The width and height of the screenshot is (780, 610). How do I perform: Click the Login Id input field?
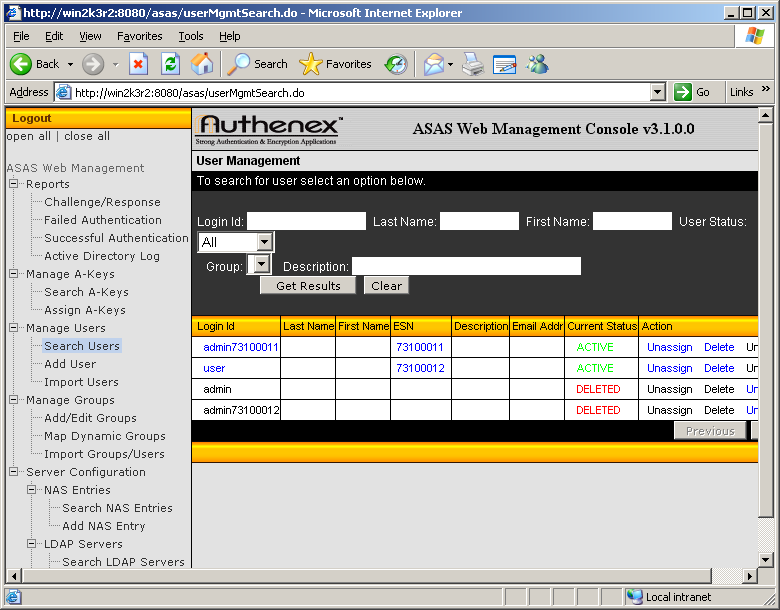(x=306, y=221)
